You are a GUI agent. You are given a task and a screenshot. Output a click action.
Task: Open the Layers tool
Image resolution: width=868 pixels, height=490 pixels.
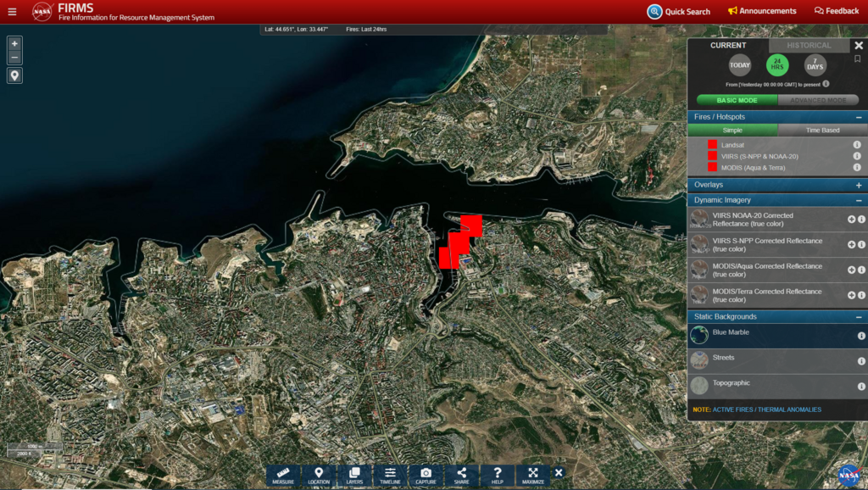[354, 475]
